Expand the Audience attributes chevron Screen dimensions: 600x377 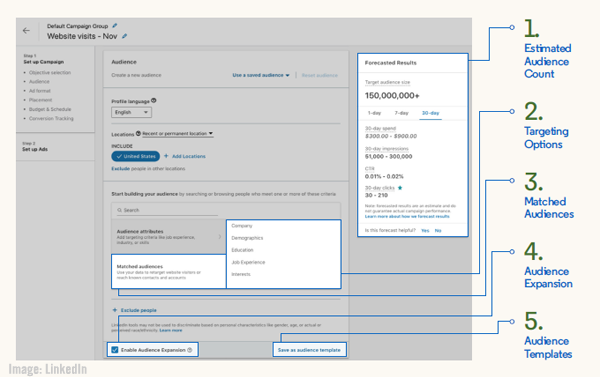220,237
